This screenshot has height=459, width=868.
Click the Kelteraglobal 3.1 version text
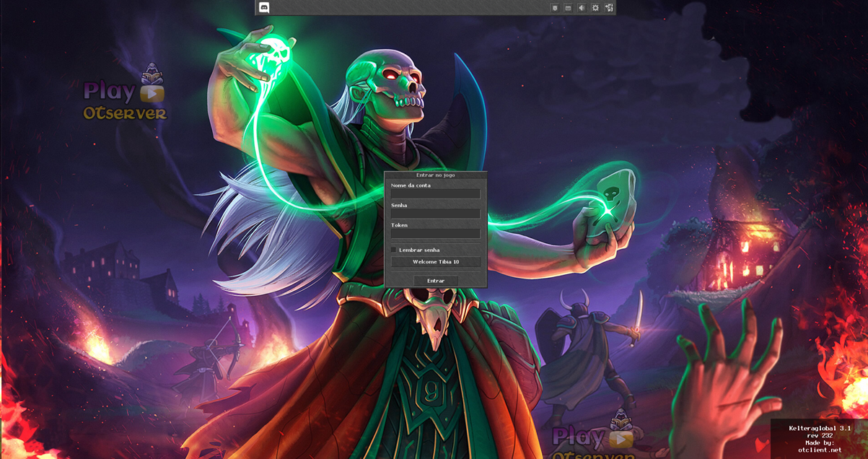(x=819, y=428)
